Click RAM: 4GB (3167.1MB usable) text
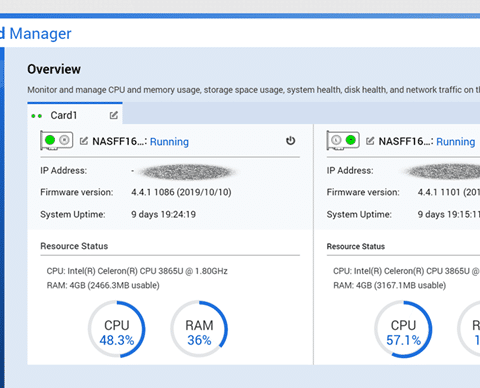This screenshot has height=388, width=480. (x=390, y=285)
